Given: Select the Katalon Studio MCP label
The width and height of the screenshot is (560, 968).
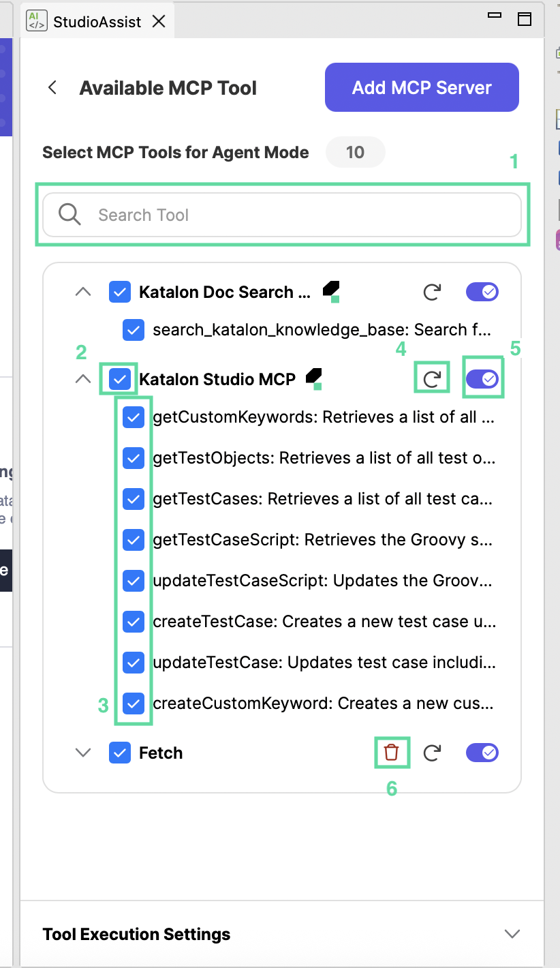Looking at the screenshot, I should click(217, 379).
